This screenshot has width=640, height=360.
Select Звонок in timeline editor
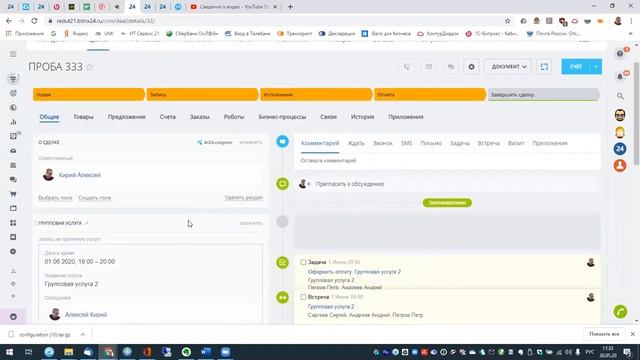coord(382,143)
